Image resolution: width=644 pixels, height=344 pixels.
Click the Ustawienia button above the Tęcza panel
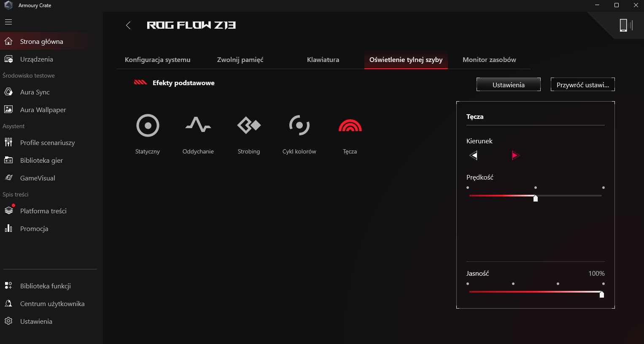pos(508,85)
